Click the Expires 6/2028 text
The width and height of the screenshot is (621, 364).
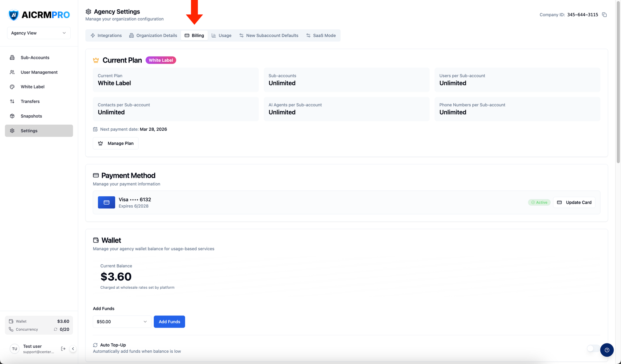pos(134,206)
